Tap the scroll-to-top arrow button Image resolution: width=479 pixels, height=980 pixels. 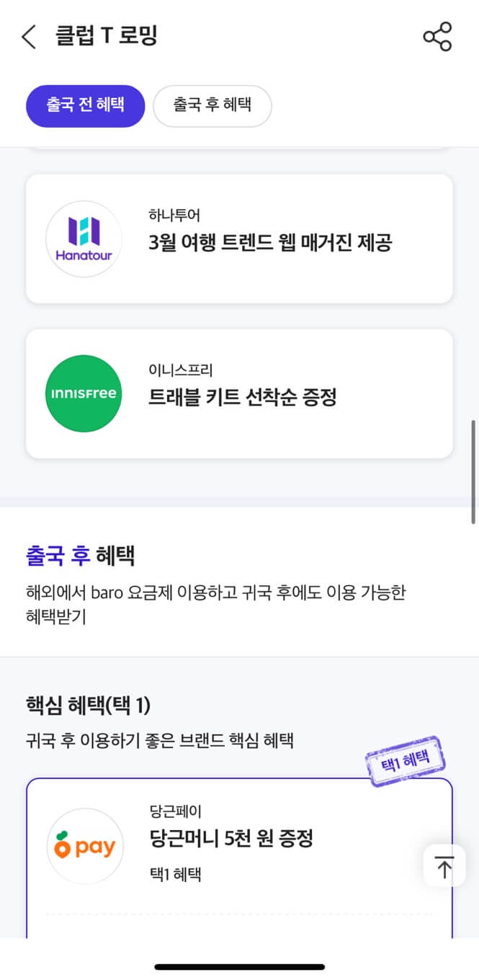tap(444, 866)
